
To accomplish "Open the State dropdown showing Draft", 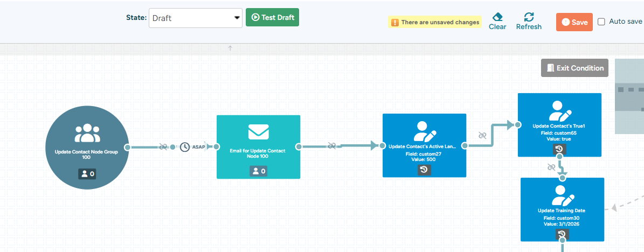I will (196, 18).
